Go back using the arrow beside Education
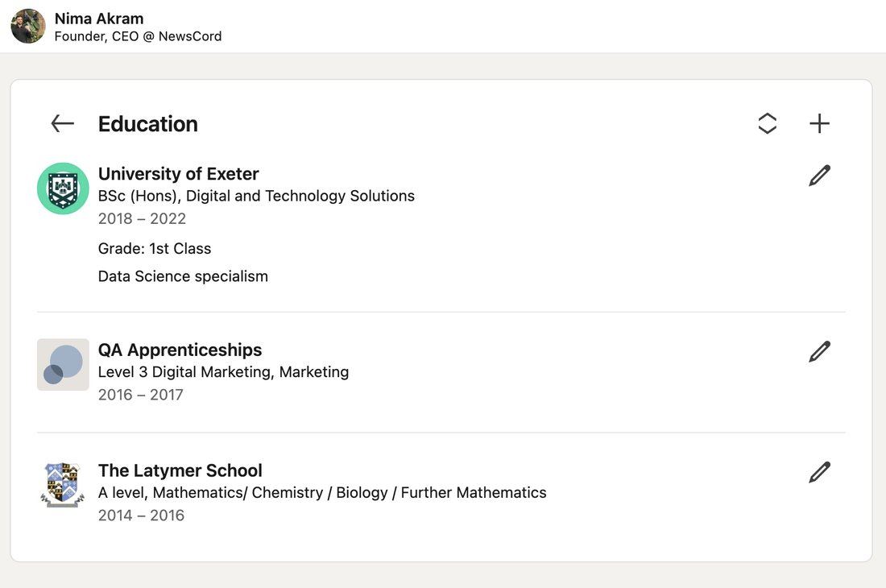 pyautogui.click(x=62, y=123)
